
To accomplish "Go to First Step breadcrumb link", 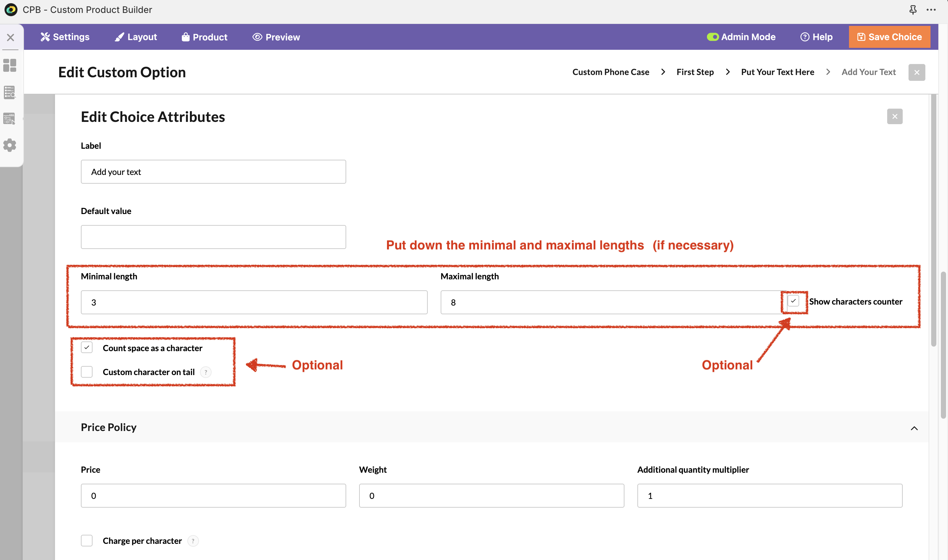I will coord(695,72).
